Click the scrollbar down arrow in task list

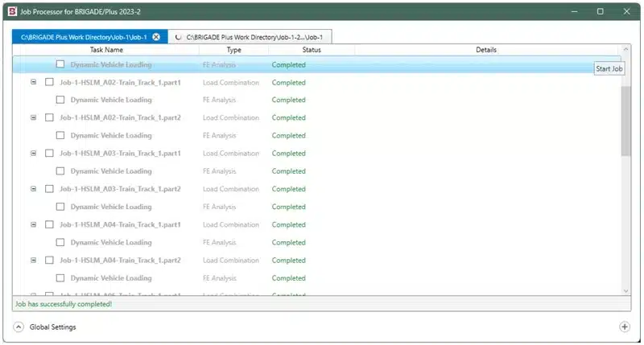click(x=625, y=290)
